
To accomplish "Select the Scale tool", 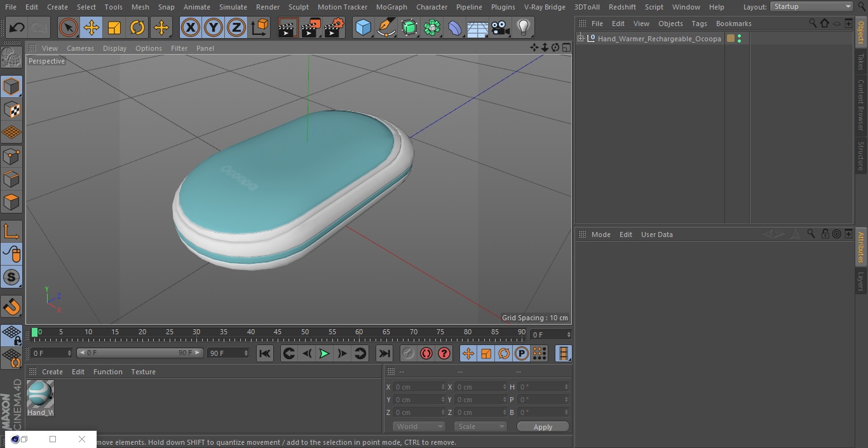I will click(114, 27).
